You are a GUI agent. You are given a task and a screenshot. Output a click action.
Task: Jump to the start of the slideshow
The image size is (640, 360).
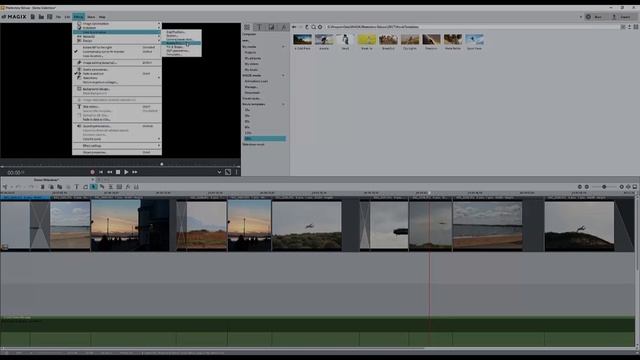tap(101, 172)
